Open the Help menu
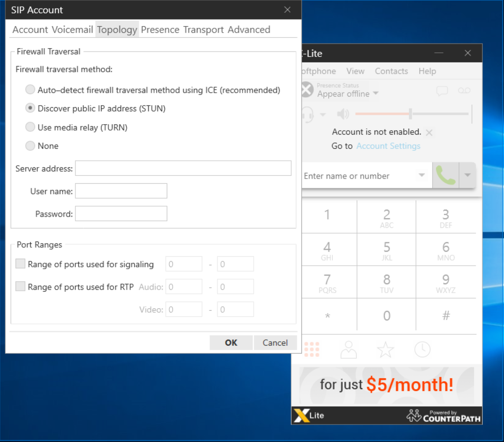This screenshot has height=442, width=504. click(x=427, y=71)
